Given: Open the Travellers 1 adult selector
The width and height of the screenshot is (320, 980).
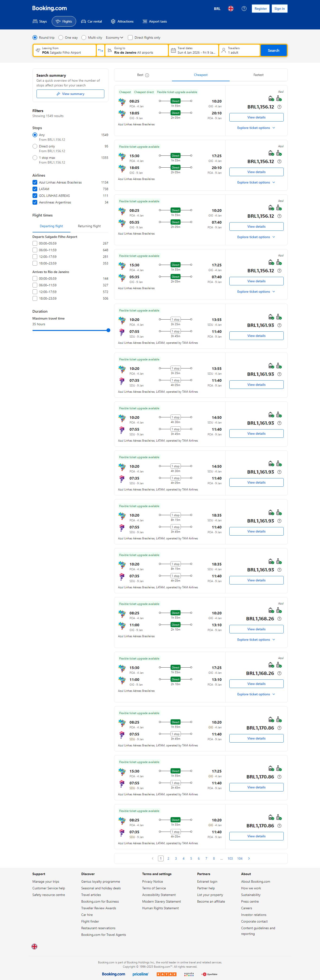Looking at the screenshot, I should (x=239, y=51).
